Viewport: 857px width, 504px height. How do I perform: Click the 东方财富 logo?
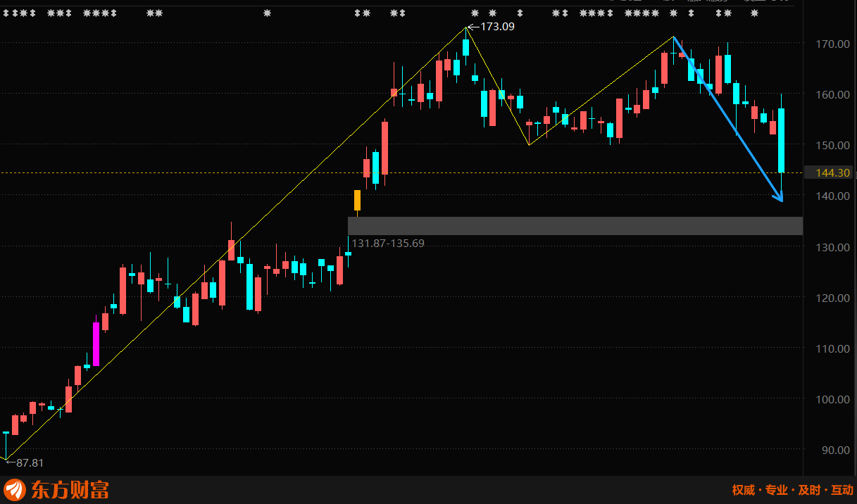[x=56, y=489]
